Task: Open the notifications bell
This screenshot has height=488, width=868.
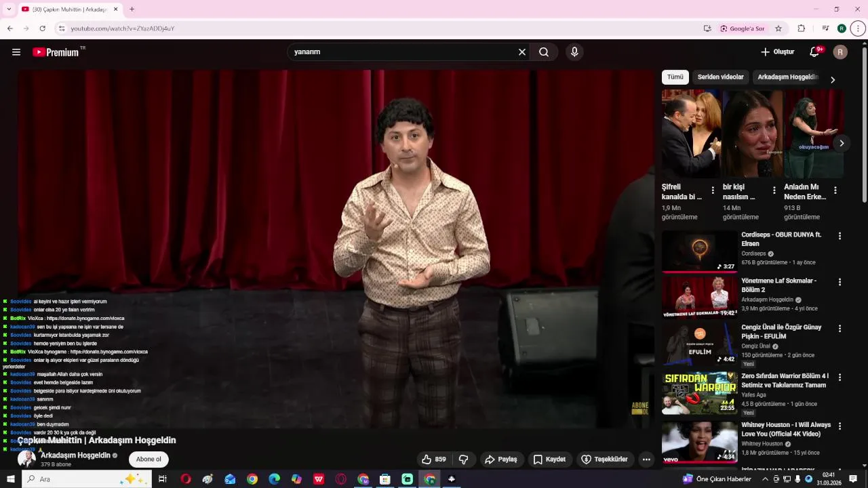Action: coord(816,52)
